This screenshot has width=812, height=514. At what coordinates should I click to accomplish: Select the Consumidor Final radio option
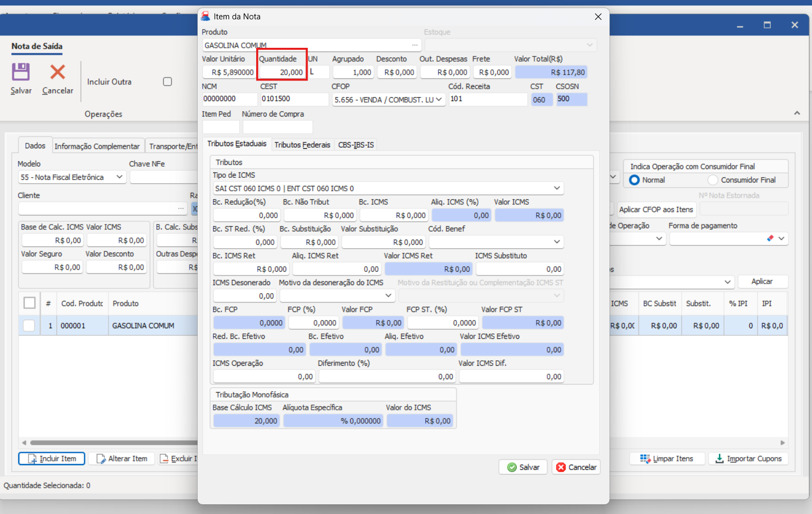click(713, 180)
